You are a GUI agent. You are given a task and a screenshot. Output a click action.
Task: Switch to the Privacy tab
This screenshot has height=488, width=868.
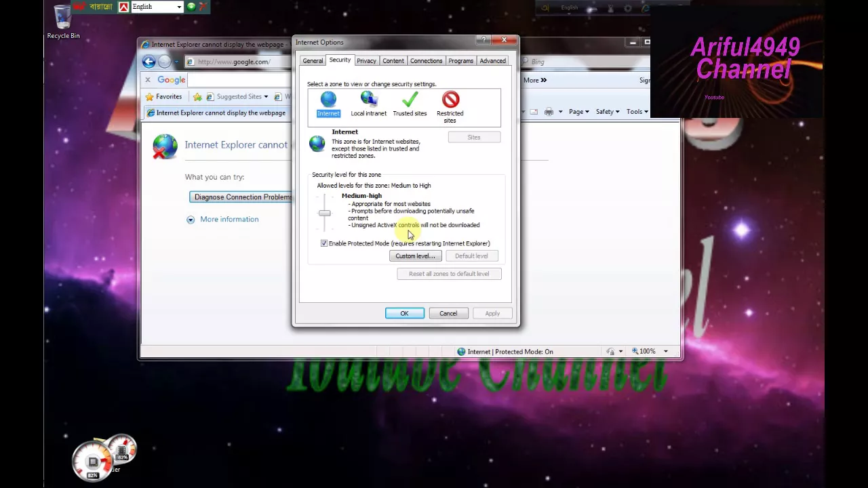(x=366, y=61)
